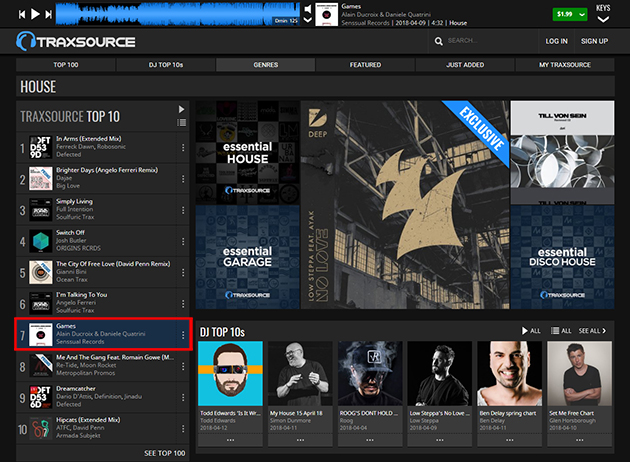
Task: Open options menu for Hipcats track
Action: (183, 428)
